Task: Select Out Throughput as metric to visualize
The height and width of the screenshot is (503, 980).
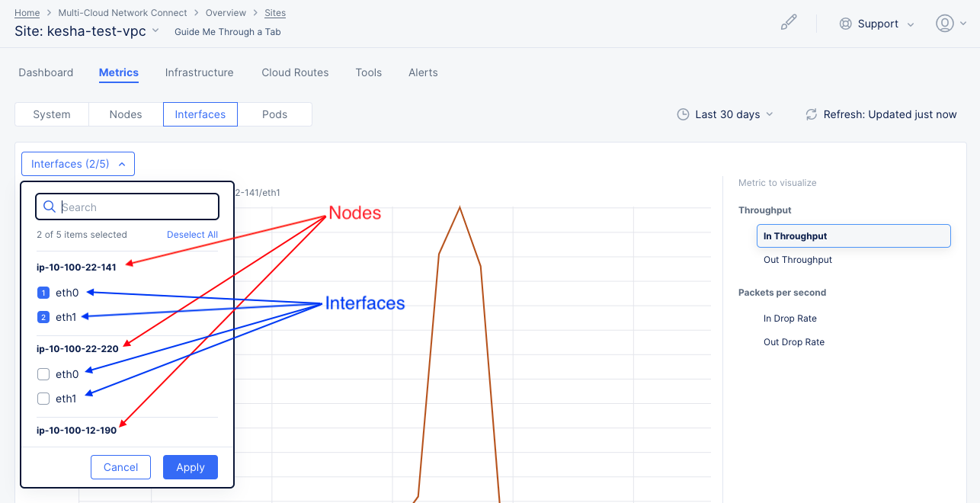Action: click(797, 259)
